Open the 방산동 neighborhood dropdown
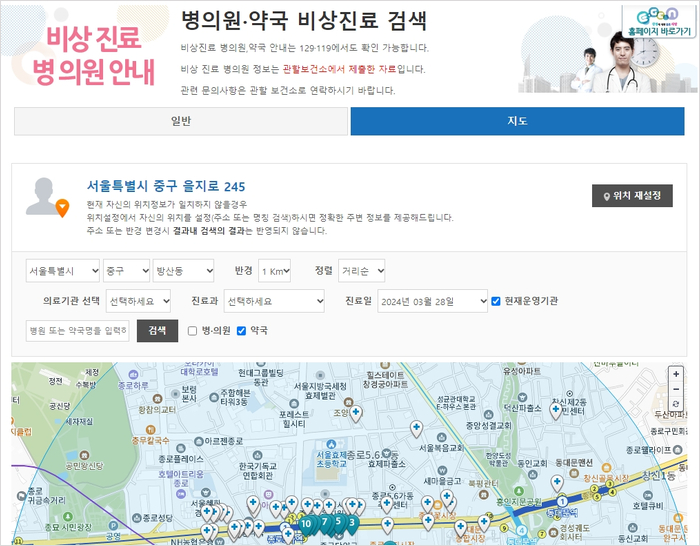 [183, 271]
